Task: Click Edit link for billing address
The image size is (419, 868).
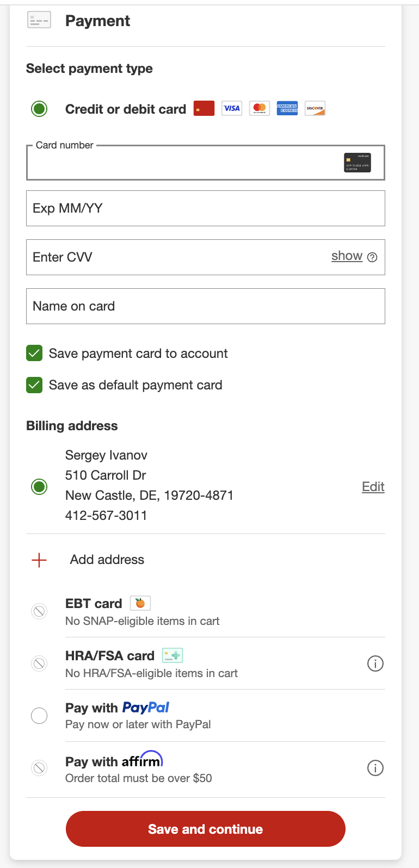Action: click(373, 487)
